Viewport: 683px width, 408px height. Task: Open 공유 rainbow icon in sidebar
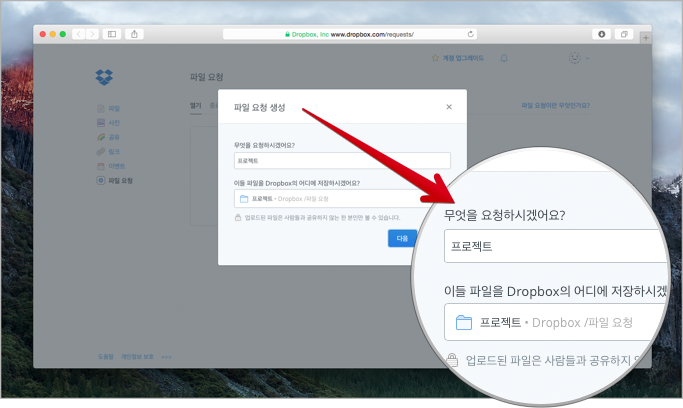tap(101, 137)
